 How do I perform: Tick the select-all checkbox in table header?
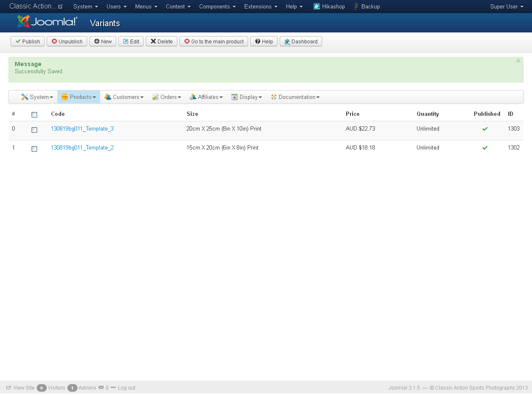(x=35, y=115)
